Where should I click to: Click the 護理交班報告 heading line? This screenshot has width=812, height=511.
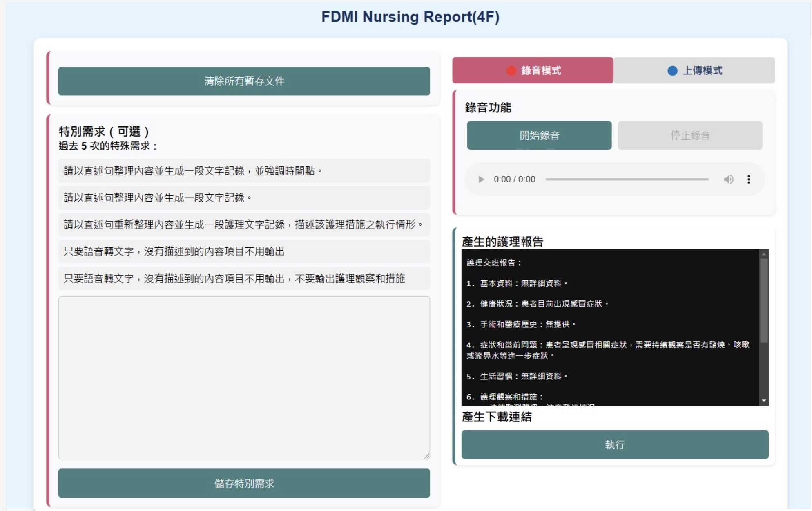494,263
